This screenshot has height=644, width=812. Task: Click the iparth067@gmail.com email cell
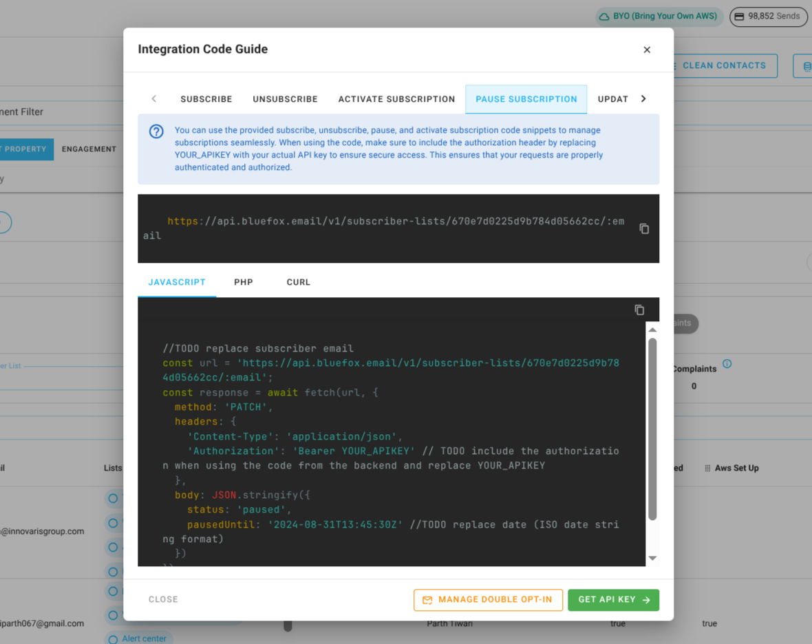(42, 623)
